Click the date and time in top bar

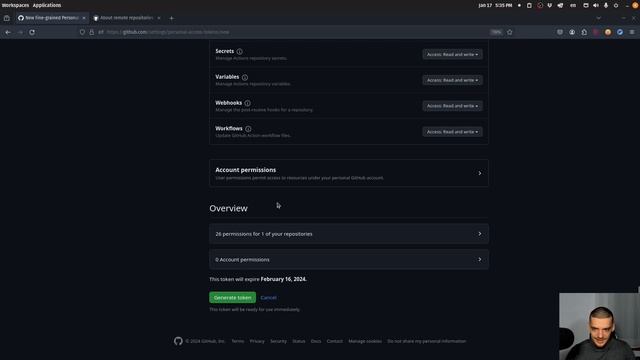coord(495,5)
